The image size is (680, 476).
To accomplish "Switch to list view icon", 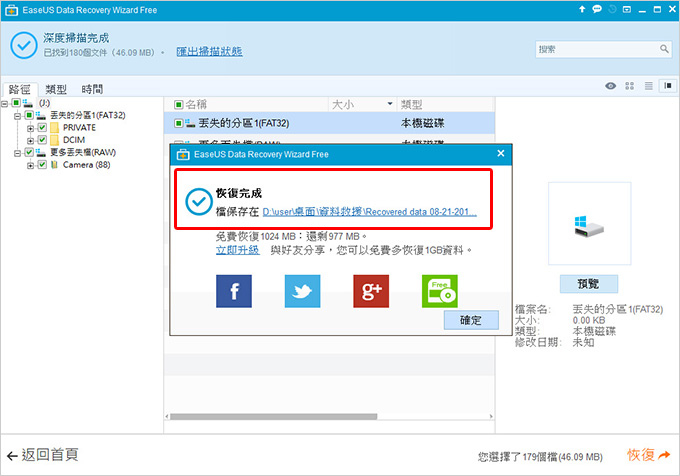I will 648,86.
